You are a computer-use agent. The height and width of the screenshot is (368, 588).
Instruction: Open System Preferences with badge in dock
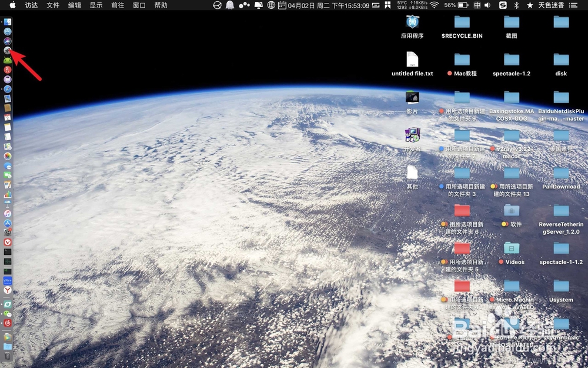point(8,233)
